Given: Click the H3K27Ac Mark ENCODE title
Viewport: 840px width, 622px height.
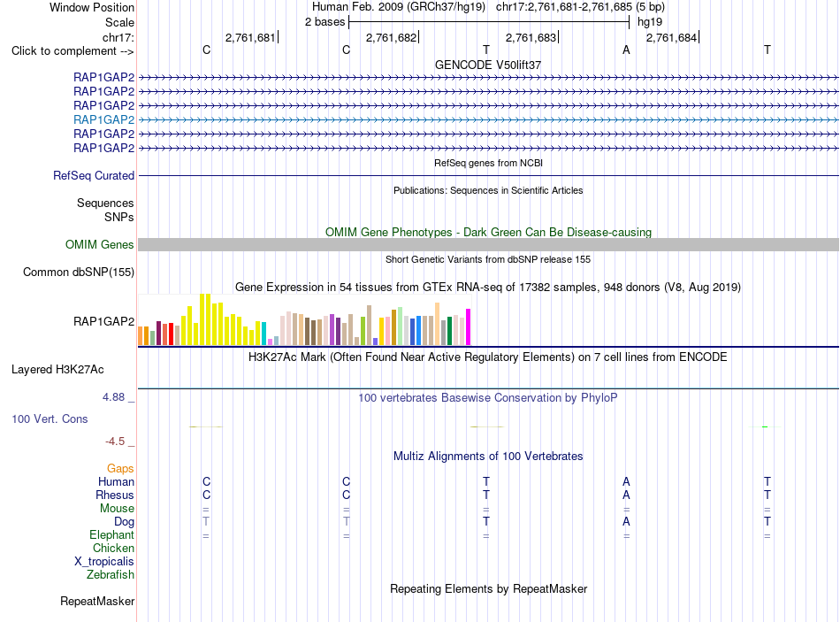Looking at the screenshot, I should tap(488, 357).
